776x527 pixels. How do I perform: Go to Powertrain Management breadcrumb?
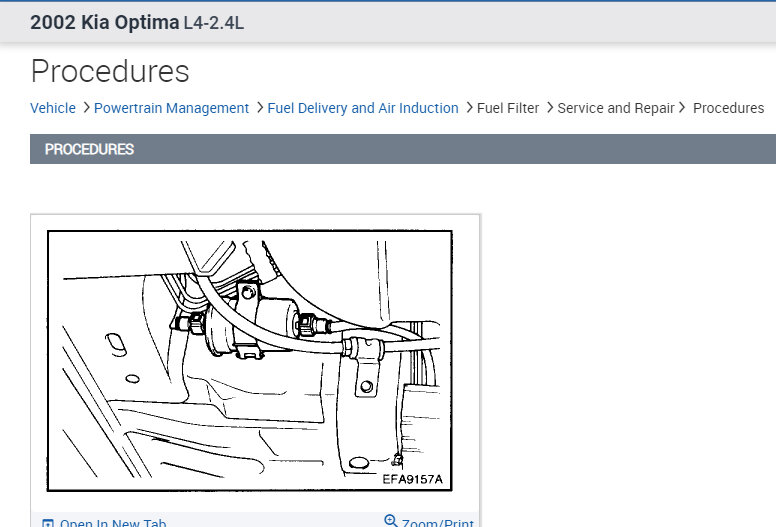tap(171, 108)
